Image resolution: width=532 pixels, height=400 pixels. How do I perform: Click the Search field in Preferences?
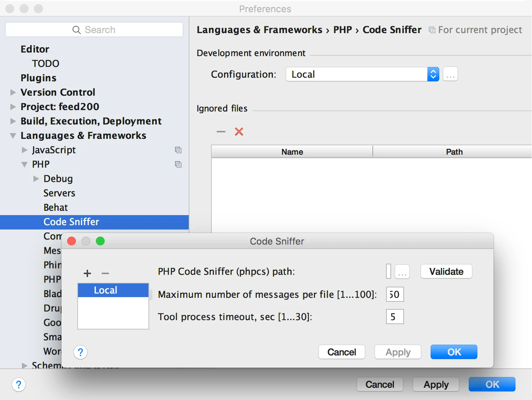tap(94, 29)
